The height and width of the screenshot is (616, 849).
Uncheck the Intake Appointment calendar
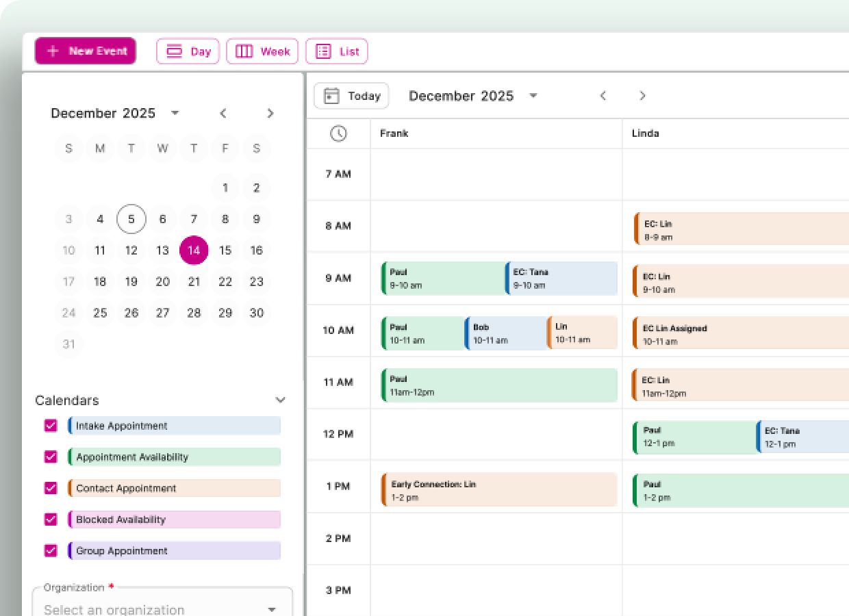[x=51, y=425]
